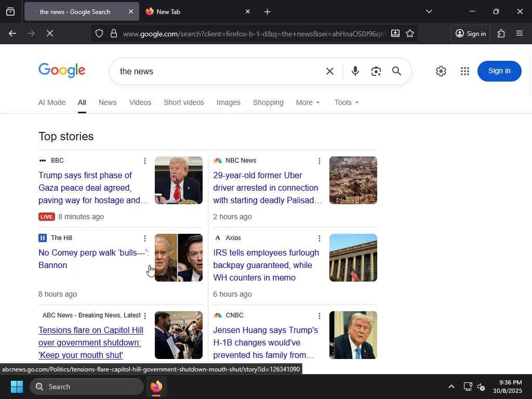This screenshot has width=532, height=399.
Task: Switch to Images results tab
Action: pos(229,102)
